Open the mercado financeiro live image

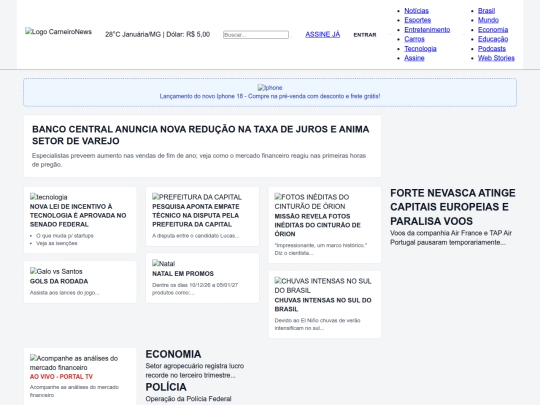[74, 363]
